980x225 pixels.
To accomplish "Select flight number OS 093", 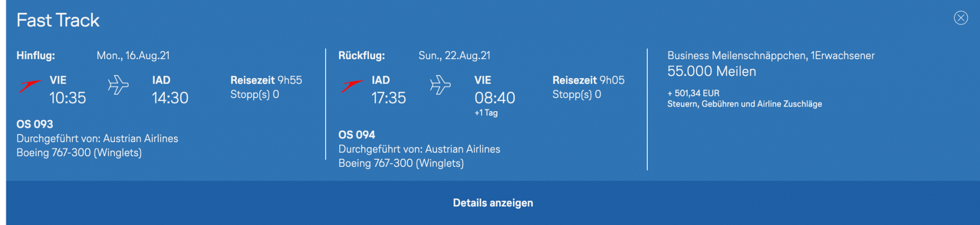I will [x=35, y=124].
